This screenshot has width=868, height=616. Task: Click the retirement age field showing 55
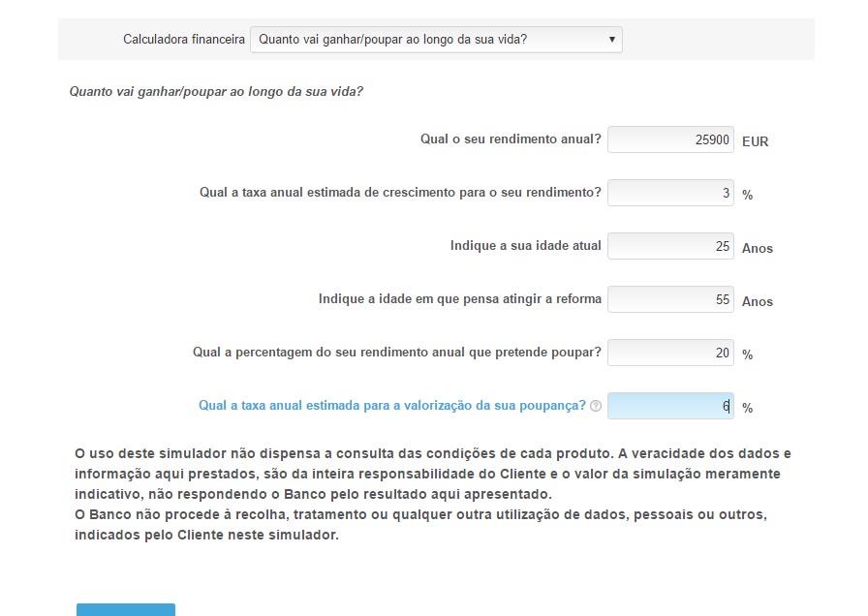click(670, 300)
